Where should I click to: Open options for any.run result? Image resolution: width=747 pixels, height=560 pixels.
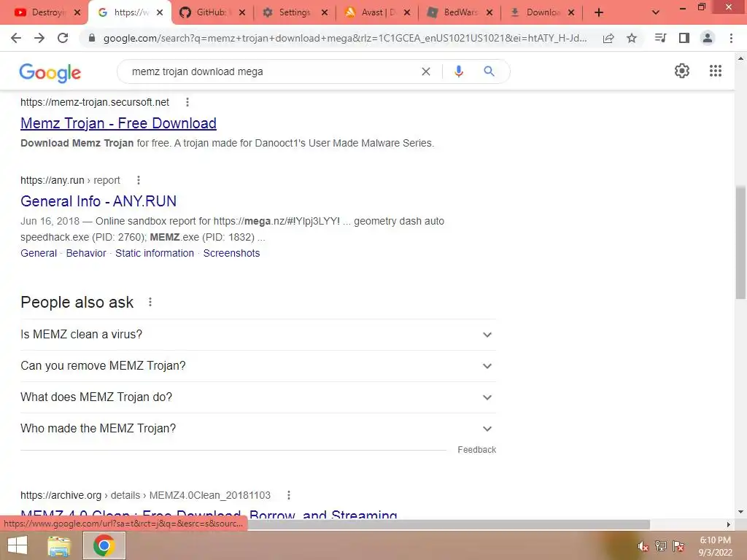click(x=138, y=180)
